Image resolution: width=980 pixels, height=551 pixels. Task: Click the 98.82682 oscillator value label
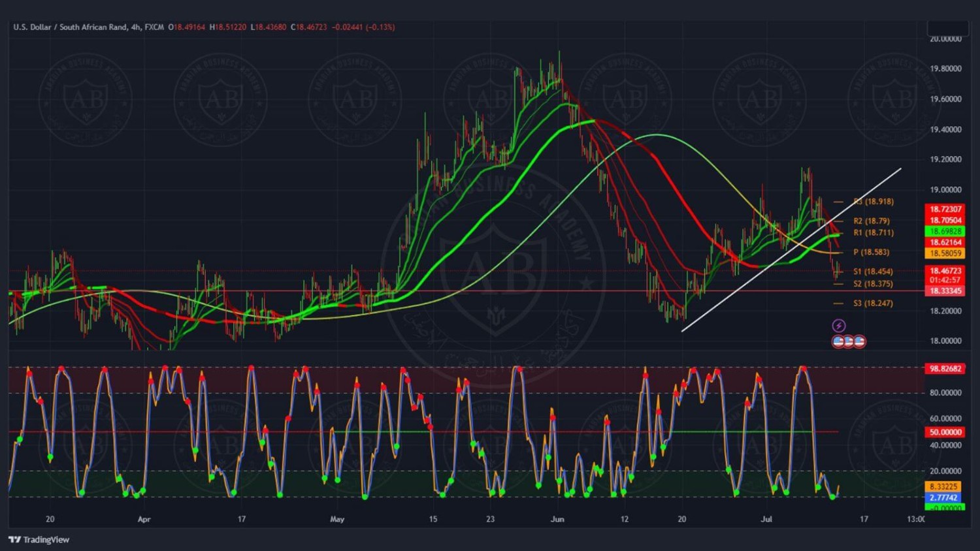(x=945, y=369)
